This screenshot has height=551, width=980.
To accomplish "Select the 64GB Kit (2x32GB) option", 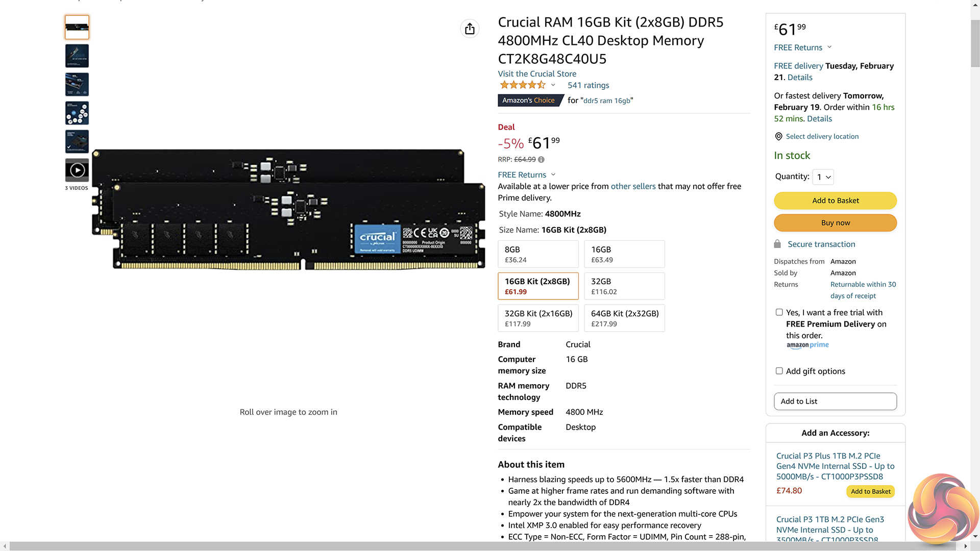I will (624, 318).
